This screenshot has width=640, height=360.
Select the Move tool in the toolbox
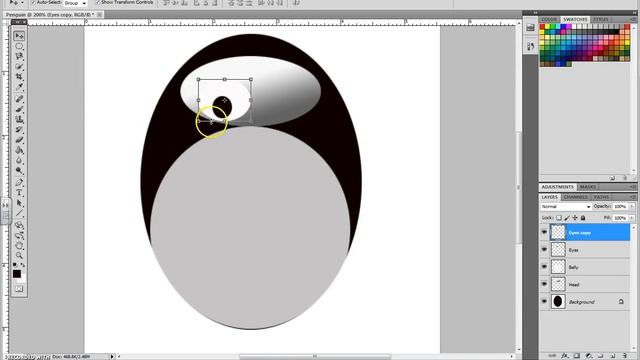click(x=19, y=36)
